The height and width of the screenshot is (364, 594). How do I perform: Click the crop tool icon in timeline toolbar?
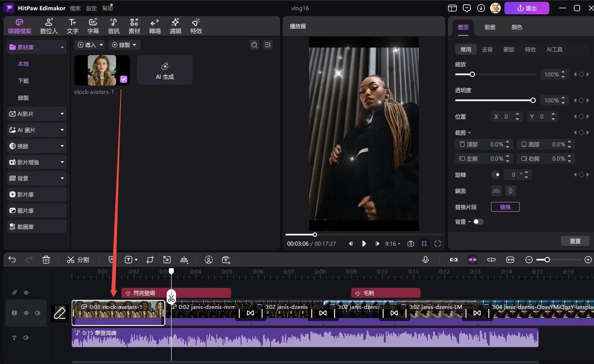click(150, 260)
